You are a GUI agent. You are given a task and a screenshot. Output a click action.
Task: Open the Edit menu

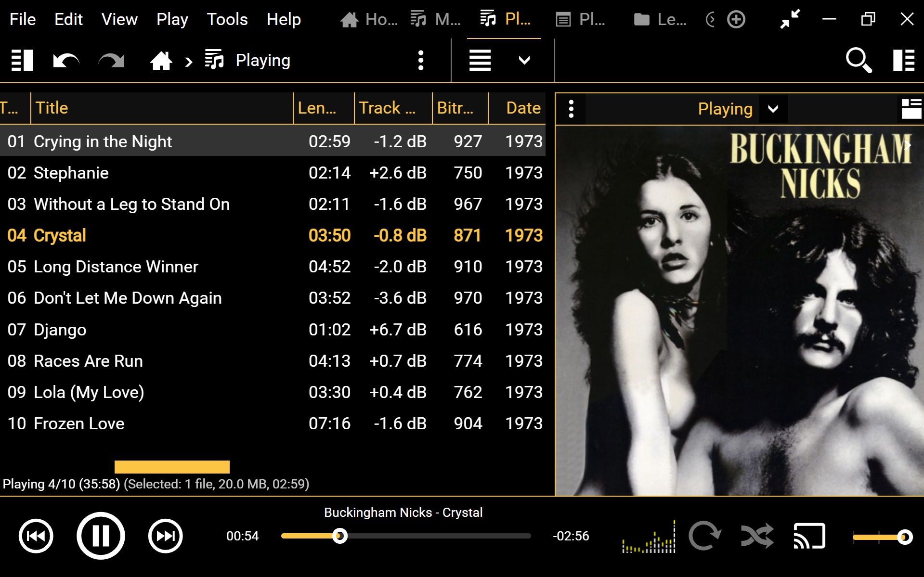pyautogui.click(x=68, y=19)
